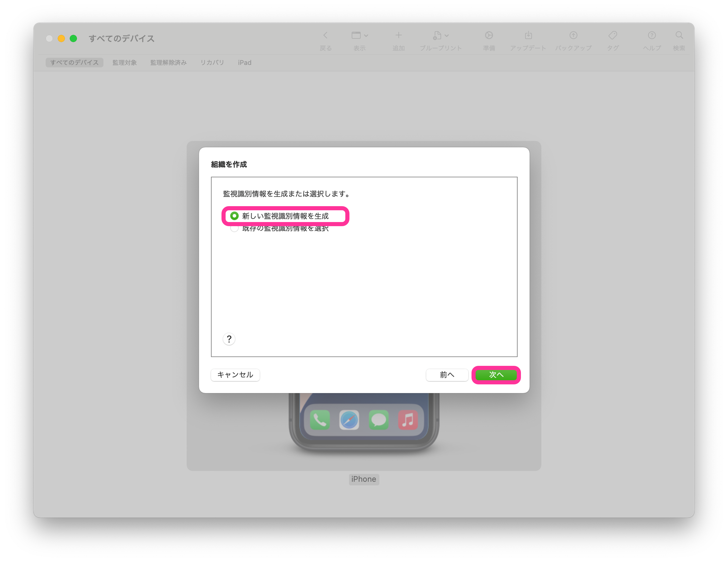
Task: Open the ヘルプ help toolbar icon
Action: [x=652, y=35]
